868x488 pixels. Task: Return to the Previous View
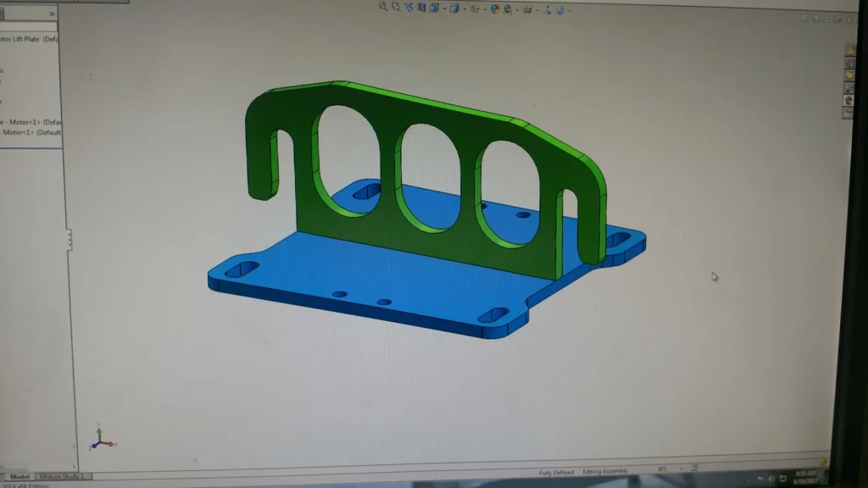tap(409, 7)
